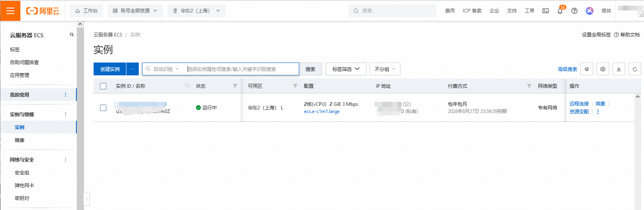Click the ECS sidebar search icon

coord(72,35)
